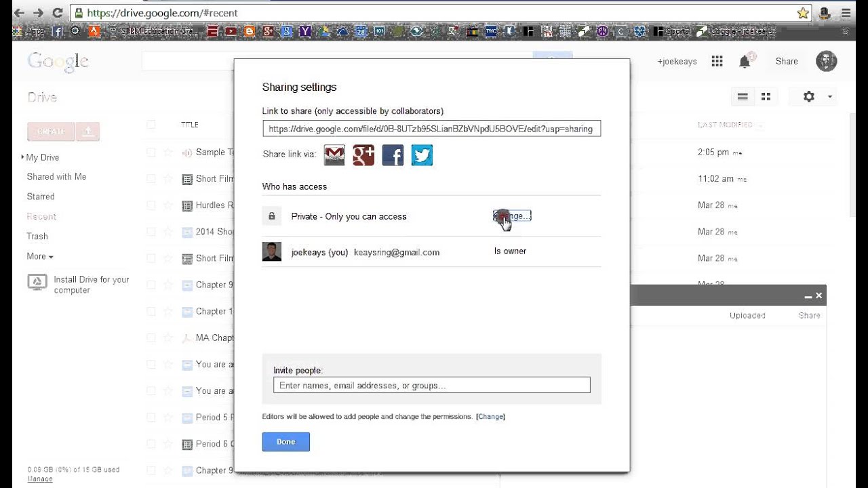Image resolution: width=868 pixels, height=488 pixels.
Task: Tick the checkbox for Period 5 row
Action: point(151,417)
